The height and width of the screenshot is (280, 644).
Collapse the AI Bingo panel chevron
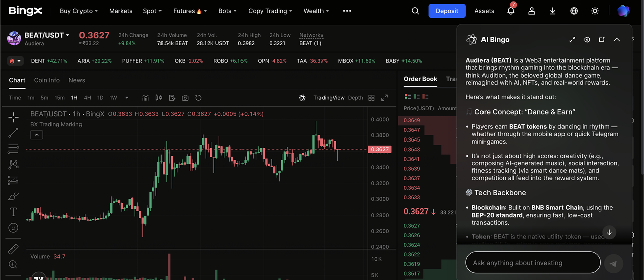(x=617, y=40)
